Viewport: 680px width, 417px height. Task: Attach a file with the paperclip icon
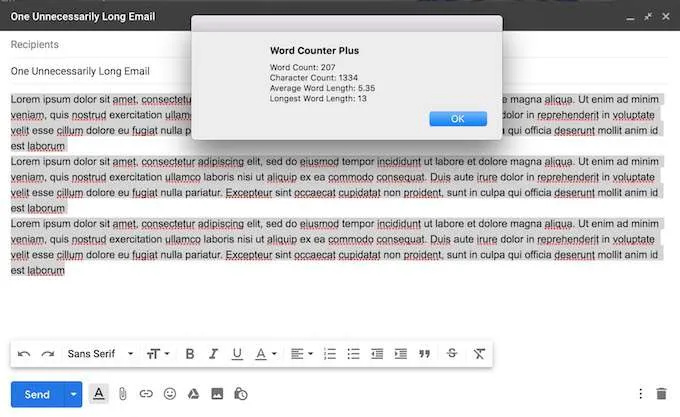123,394
